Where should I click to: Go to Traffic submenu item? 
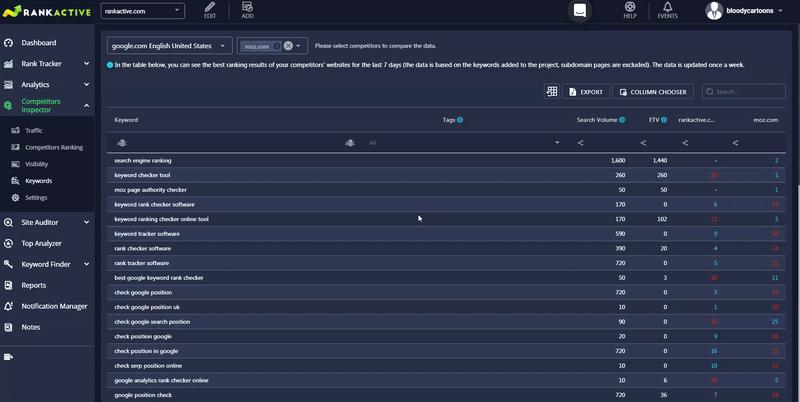coord(34,131)
